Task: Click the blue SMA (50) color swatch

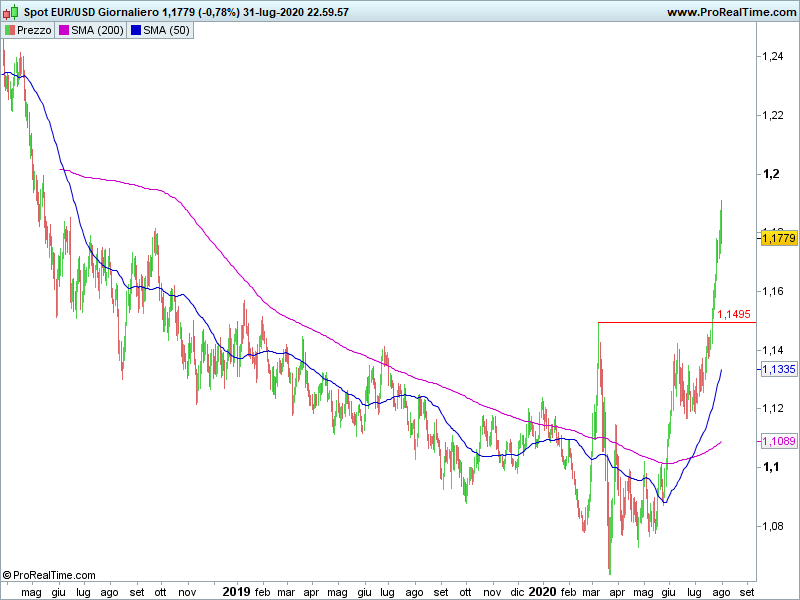Action: click(136, 31)
